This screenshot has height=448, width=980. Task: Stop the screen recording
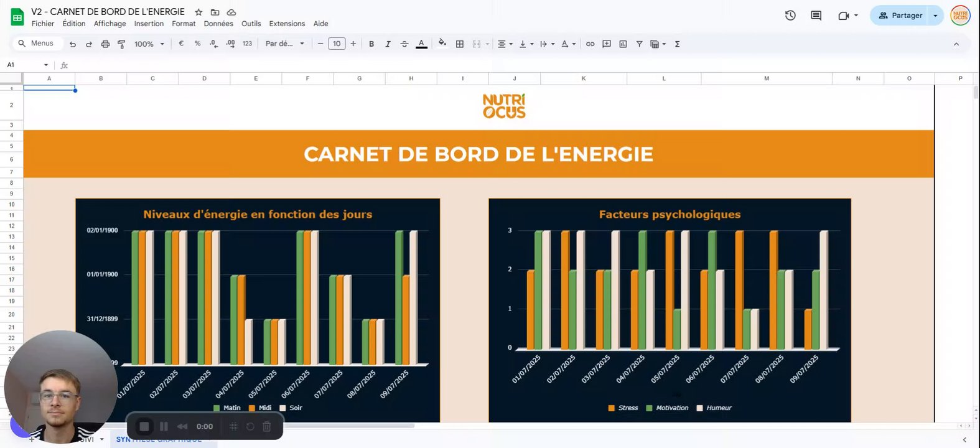pos(144,426)
